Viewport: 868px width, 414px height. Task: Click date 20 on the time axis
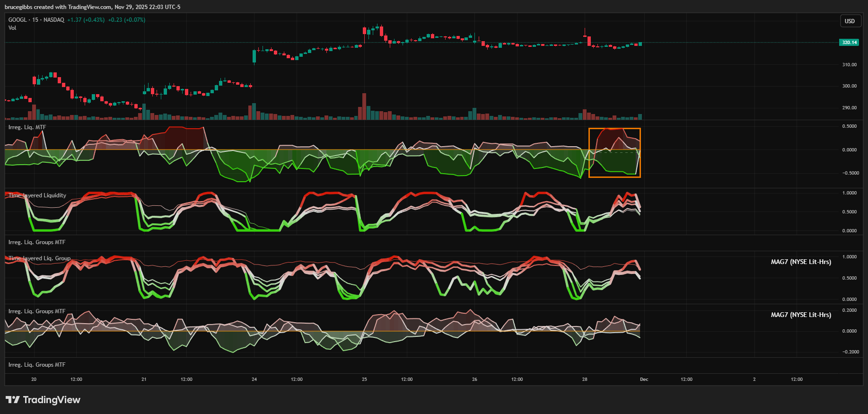point(34,379)
